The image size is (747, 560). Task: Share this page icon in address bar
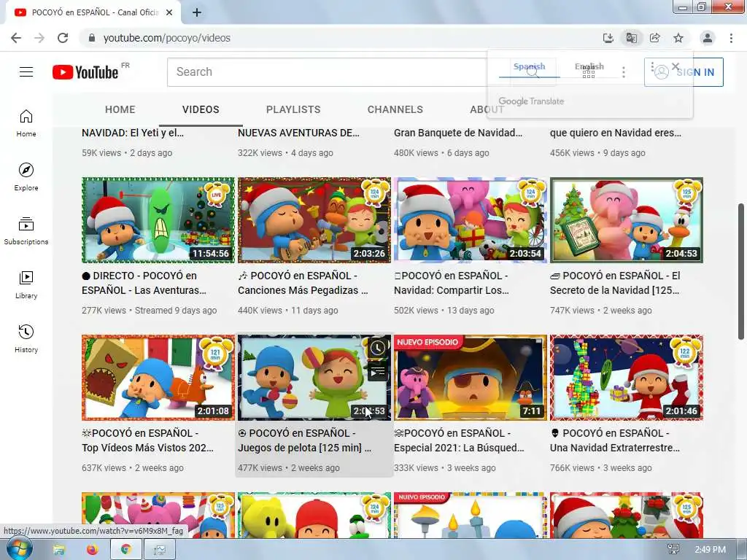click(x=654, y=38)
